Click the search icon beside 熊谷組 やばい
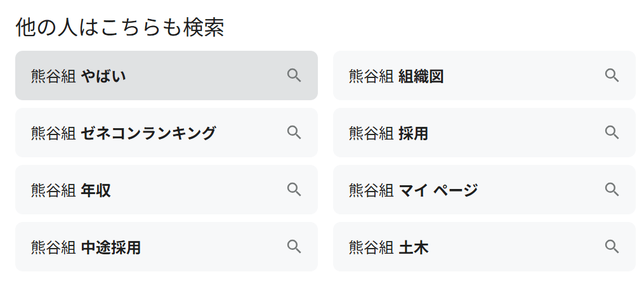 point(294,75)
